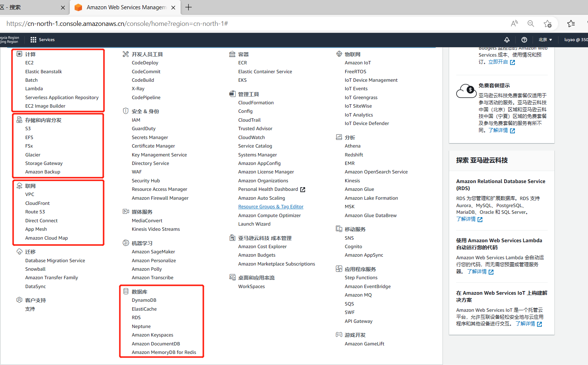Click the machine learning category icon
588x365 pixels.
tap(126, 243)
